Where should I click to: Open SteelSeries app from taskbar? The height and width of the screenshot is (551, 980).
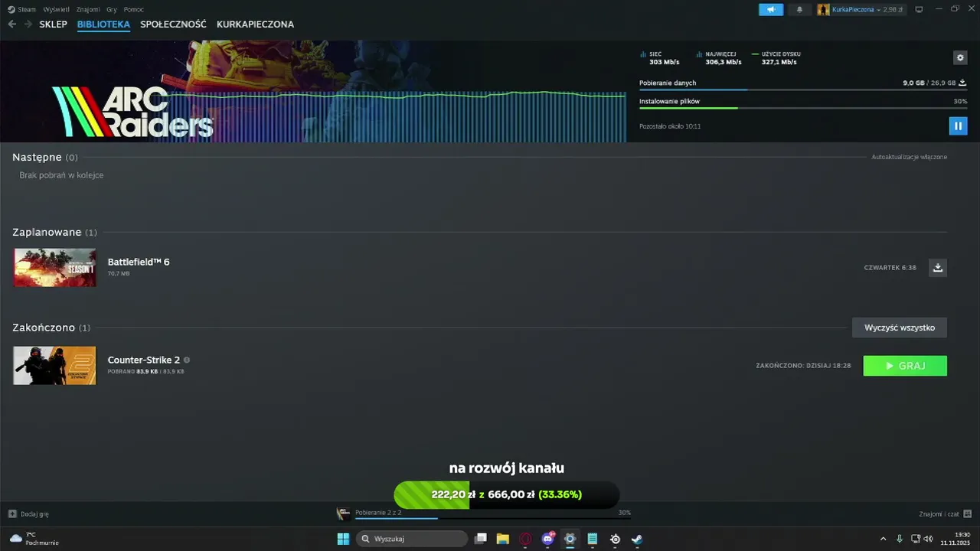tap(615, 539)
